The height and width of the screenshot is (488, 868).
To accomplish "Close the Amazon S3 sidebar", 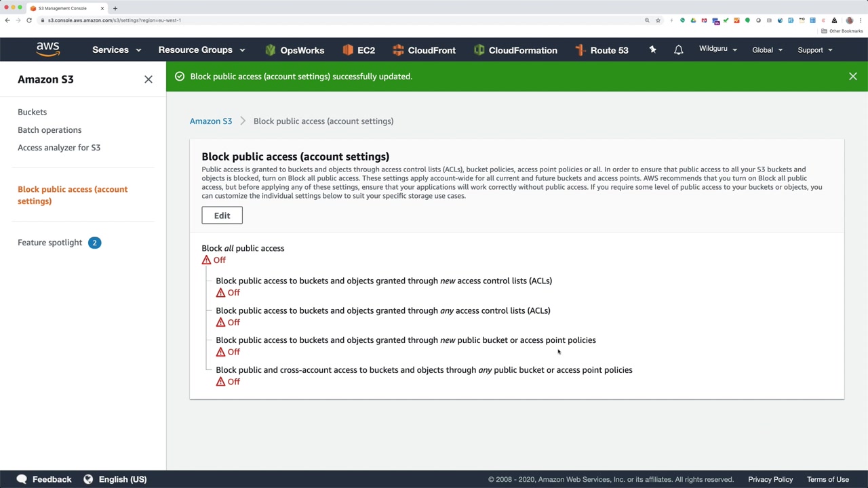I will pyautogui.click(x=149, y=79).
